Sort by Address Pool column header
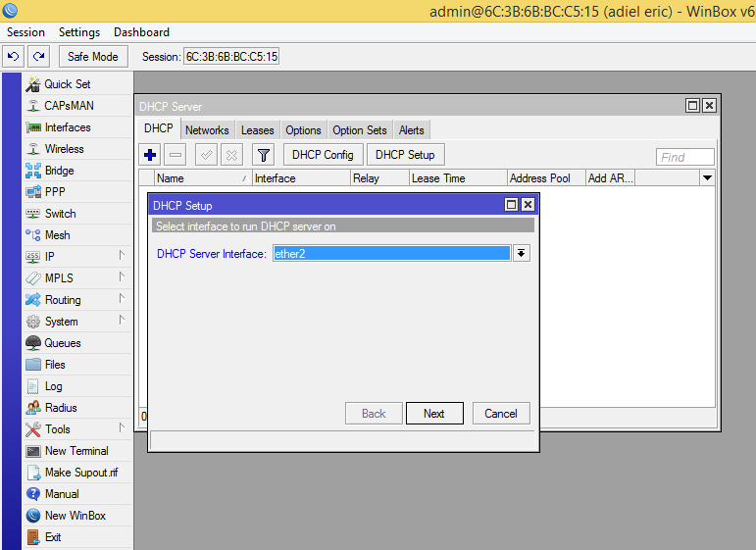 pyautogui.click(x=546, y=177)
